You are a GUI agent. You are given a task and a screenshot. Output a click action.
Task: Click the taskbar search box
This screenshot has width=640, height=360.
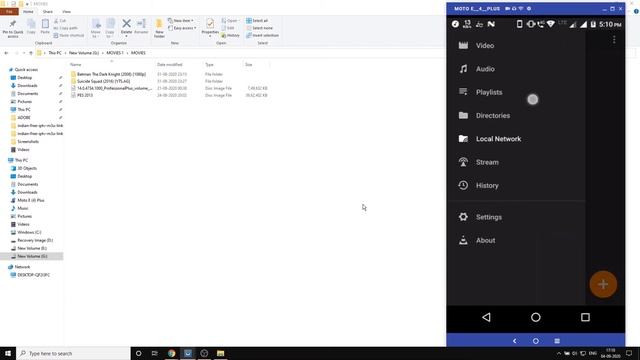coord(73,353)
